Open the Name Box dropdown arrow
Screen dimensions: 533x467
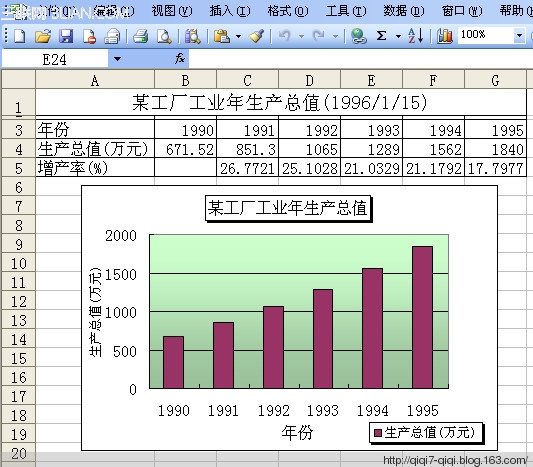pyautogui.click(x=117, y=59)
